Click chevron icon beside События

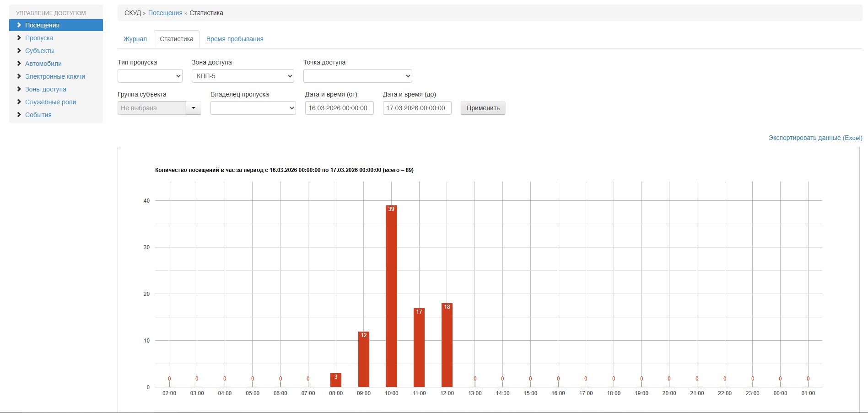(19, 115)
